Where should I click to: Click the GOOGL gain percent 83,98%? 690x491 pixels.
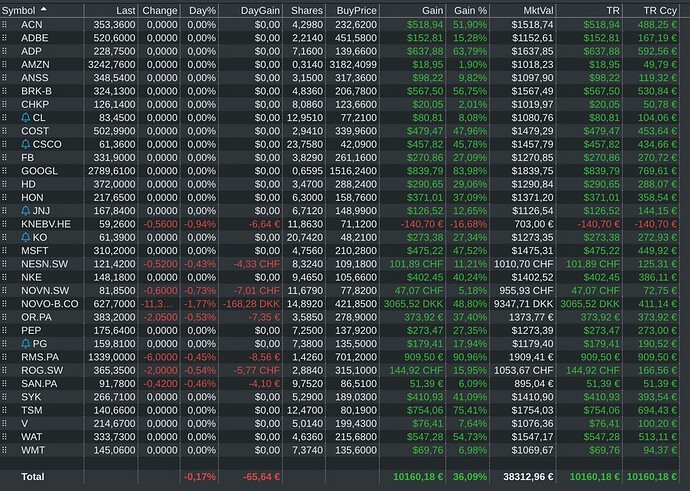click(x=470, y=171)
